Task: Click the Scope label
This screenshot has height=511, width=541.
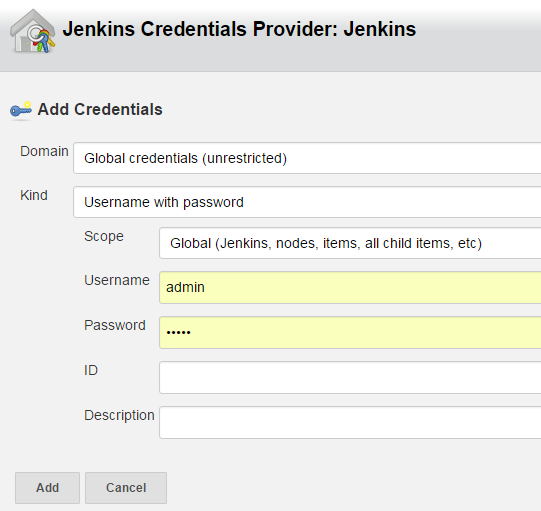Action: (104, 236)
